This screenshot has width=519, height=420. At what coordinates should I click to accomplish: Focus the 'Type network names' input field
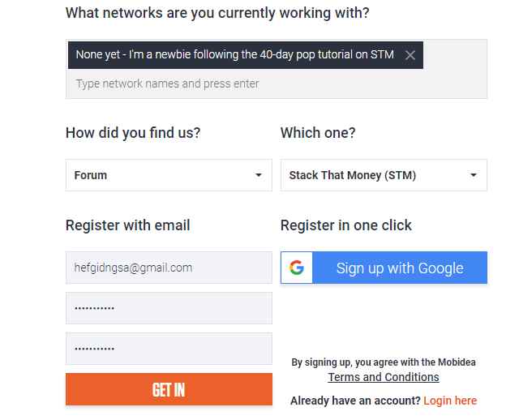point(276,84)
